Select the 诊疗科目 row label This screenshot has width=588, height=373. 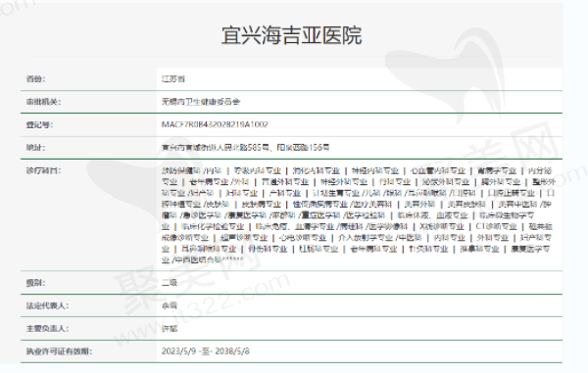pyautogui.click(x=43, y=170)
